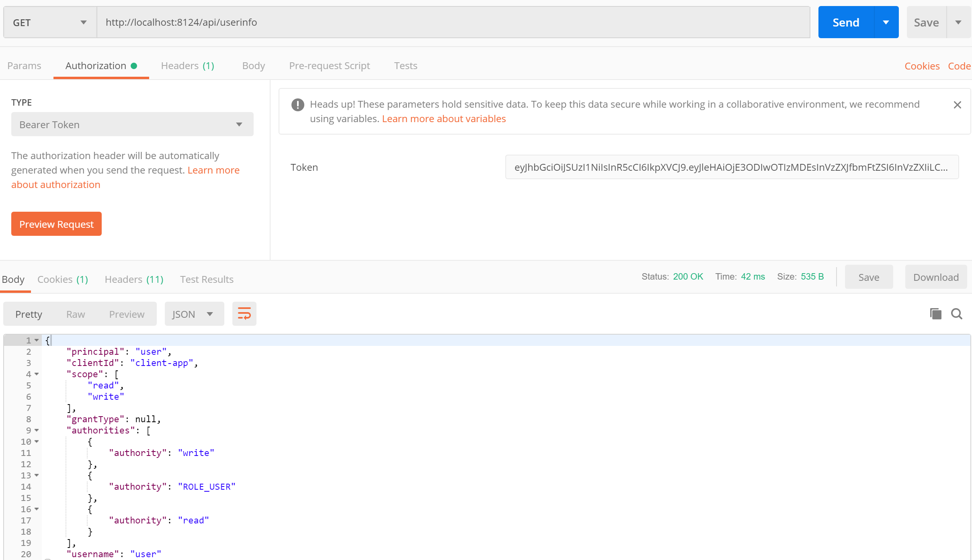Image resolution: width=972 pixels, height=560 pixels.
Task: Open the GET method dropdown
Action: tap(50, 22)
